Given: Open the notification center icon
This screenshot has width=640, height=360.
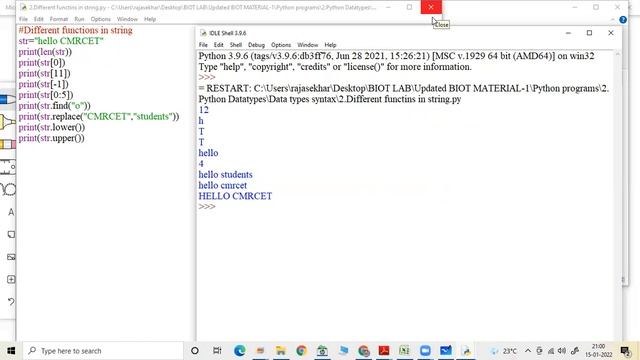Looking at the screenshot, I should [x=625, y=351].
